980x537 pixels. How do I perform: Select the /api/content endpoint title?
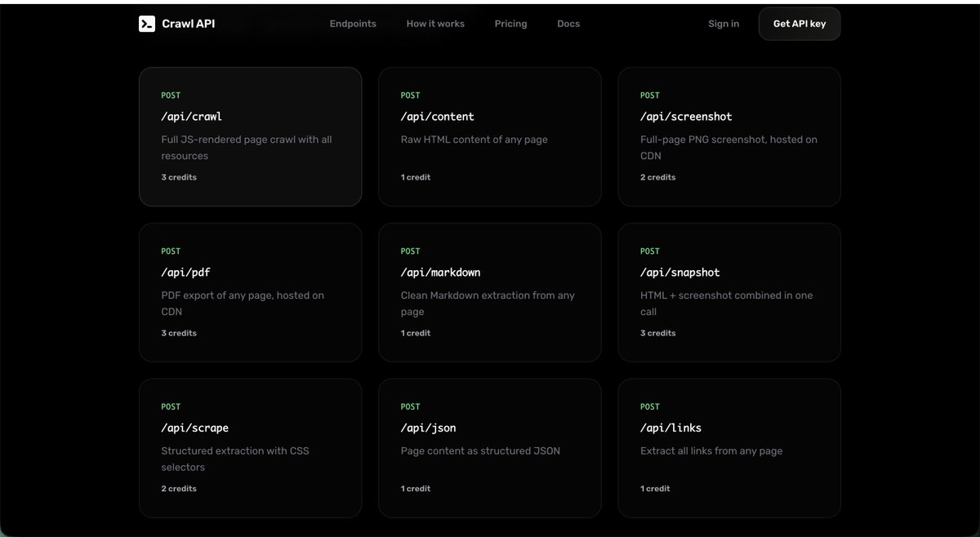tap(437, 117)
